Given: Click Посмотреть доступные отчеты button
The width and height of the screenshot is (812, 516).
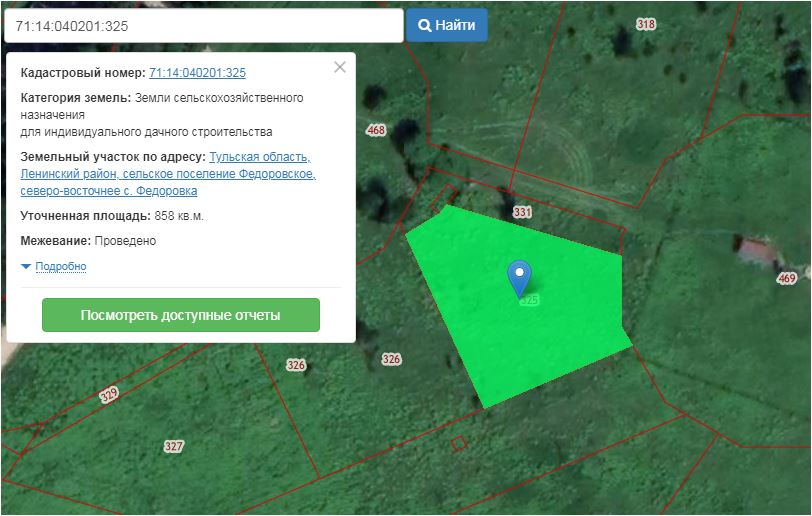Looking at the screenshot, I should pyautogui.click(x=181, y=315).
